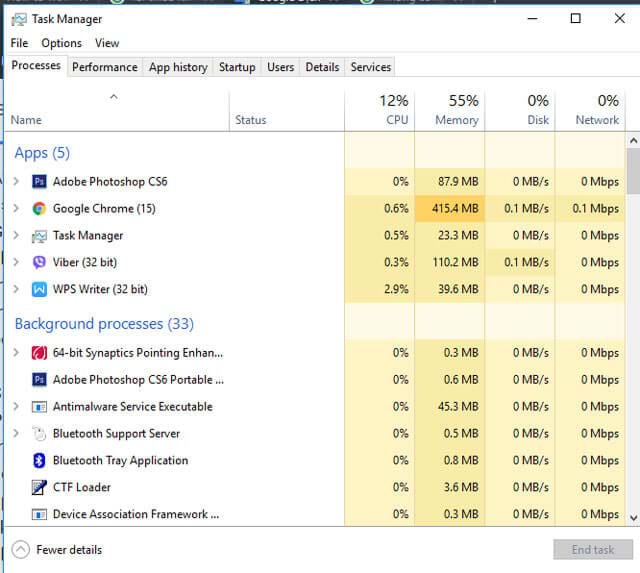Click the Adobe Photoshop CS6 app icon
640x573 pixels.
point(39,182)
